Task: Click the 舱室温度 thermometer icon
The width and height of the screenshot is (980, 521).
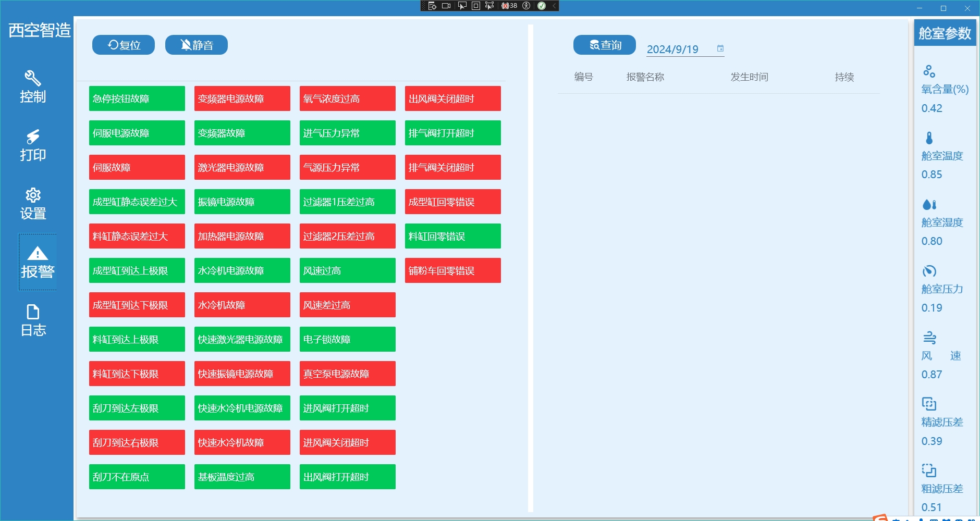Action: [929, 138]
